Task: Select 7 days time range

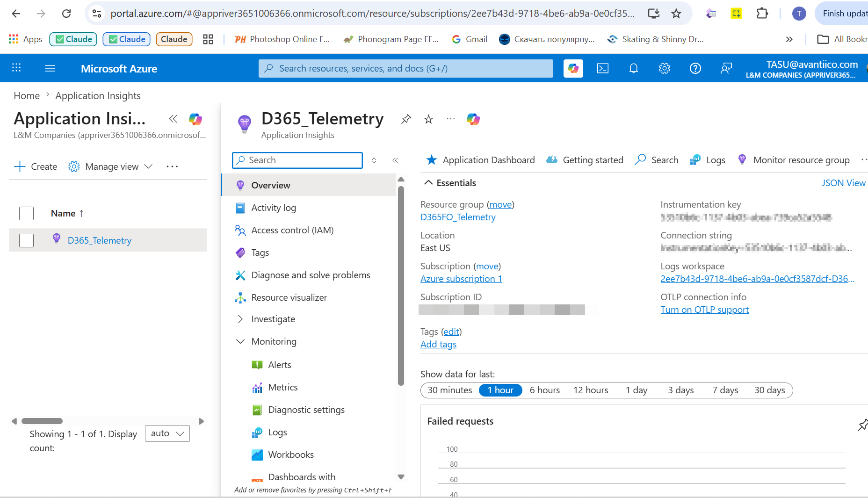Action: pyautogui.click(x=725, y=390)
